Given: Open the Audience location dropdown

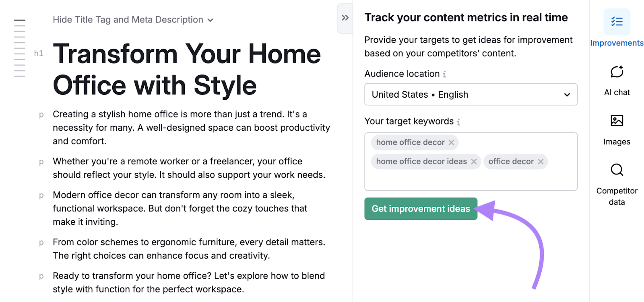Looking at the screenshot, I should pyautogui.click(x=471, y=94).
